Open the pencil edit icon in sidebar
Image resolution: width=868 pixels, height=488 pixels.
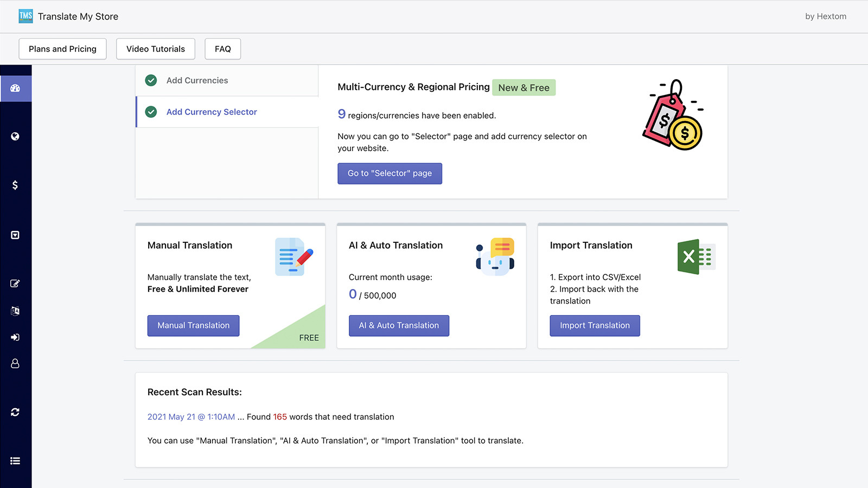point(15,284)
